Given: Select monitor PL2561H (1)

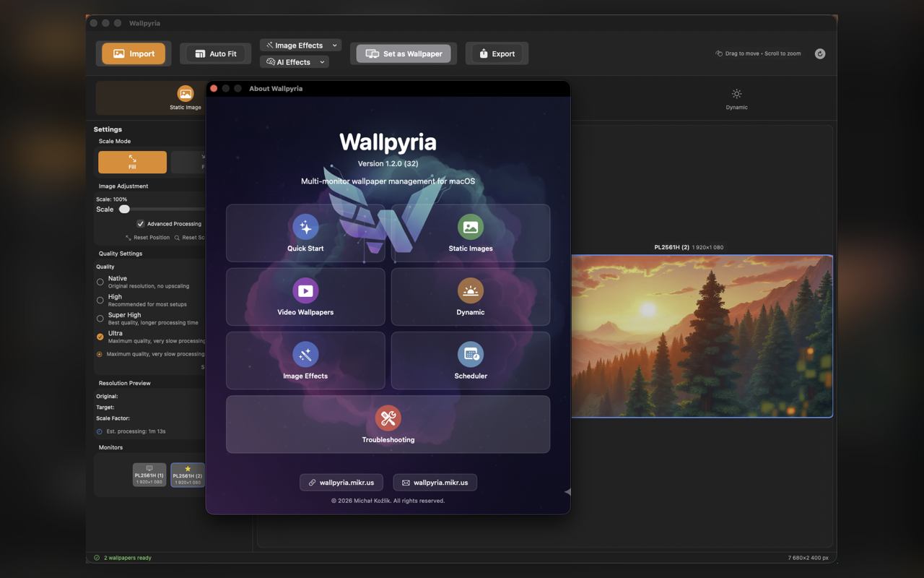Looking at the screenshot, I should pos(149,475).
